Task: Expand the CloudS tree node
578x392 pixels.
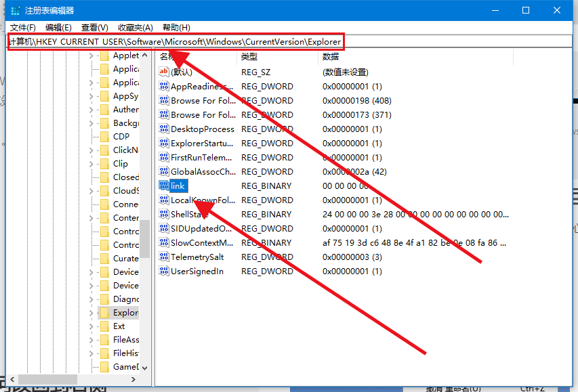Action: (91, 191)
